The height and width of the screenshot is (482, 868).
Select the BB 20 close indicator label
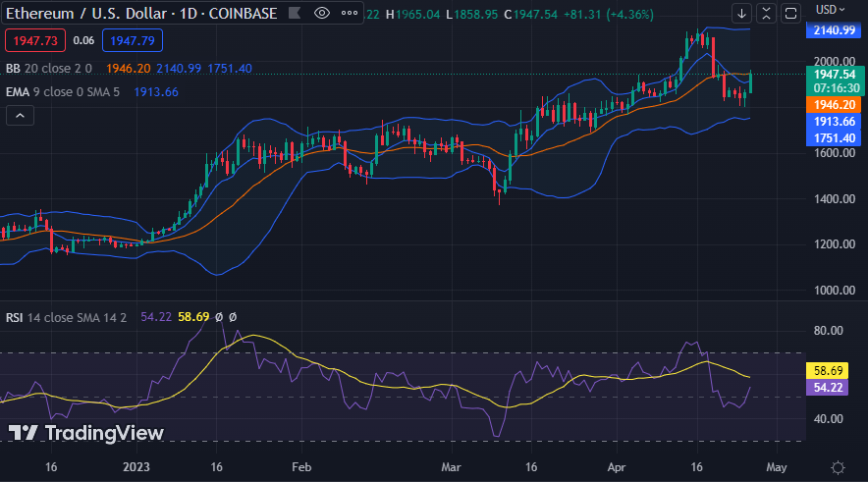49,69
